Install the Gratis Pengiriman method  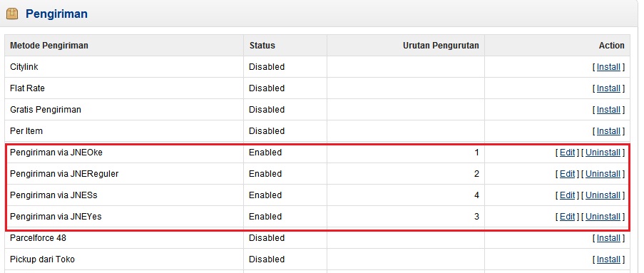point(608,110)
